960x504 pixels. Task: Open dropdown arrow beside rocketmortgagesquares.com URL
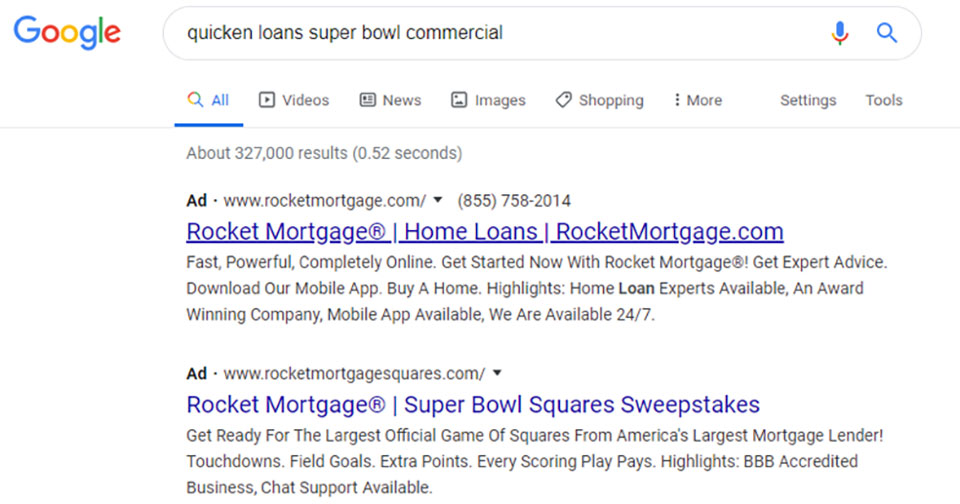coord(497,372)
